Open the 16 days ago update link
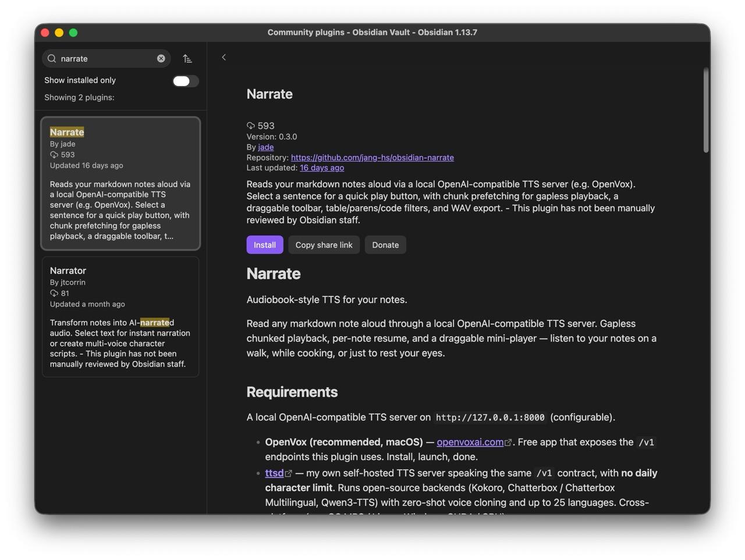 click(x=322, y=168)
